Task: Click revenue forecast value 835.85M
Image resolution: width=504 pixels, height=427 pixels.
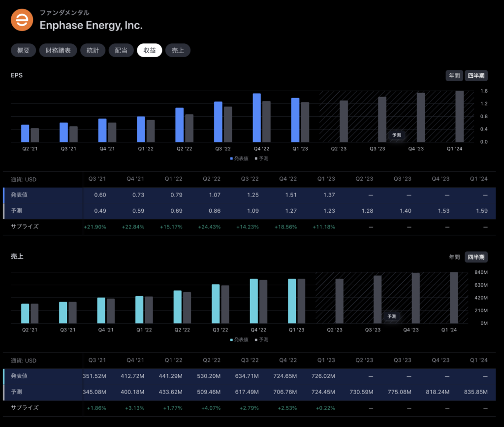Action: [x=476, y=392]
